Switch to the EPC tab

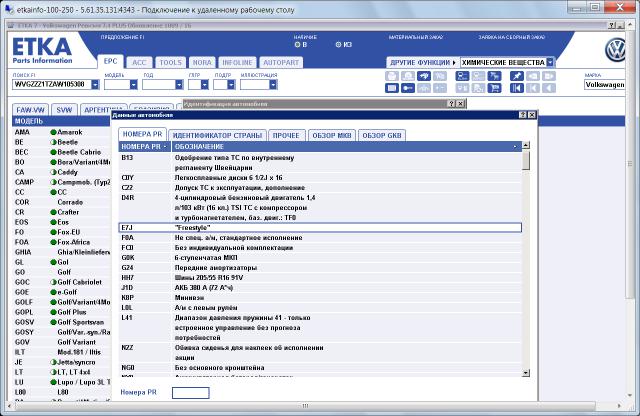click(x=110, y=62)
